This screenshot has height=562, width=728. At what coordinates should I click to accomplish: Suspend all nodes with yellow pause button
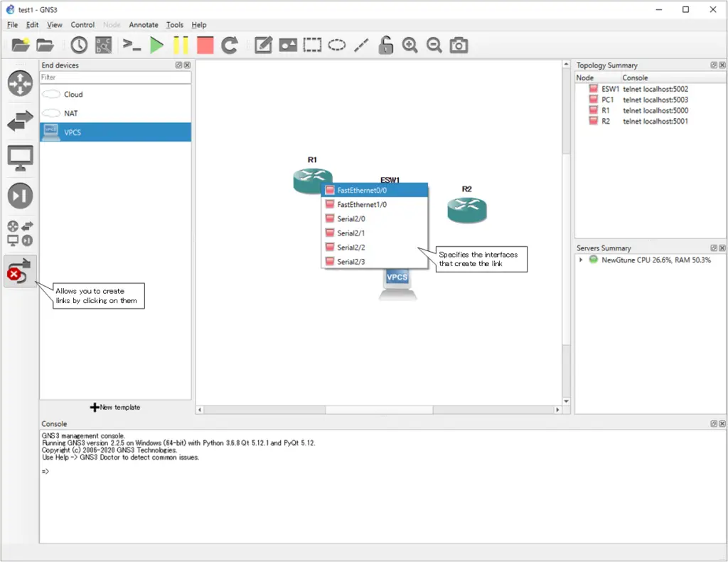click(x=181, y=45)
